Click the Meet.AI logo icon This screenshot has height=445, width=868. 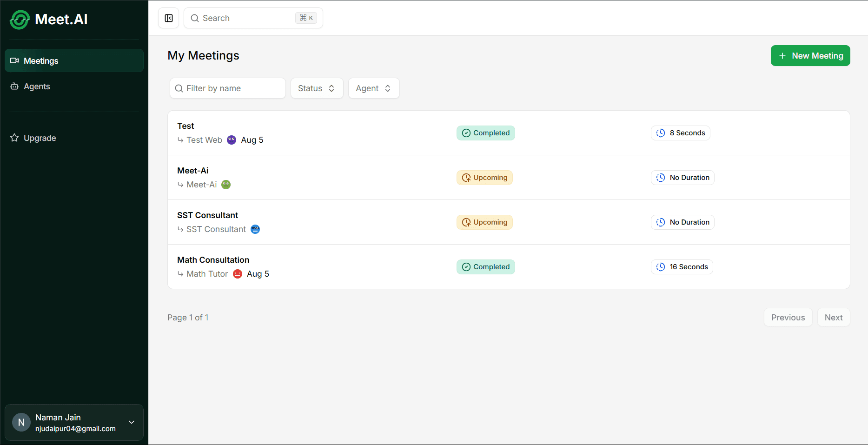click(20, 20)
